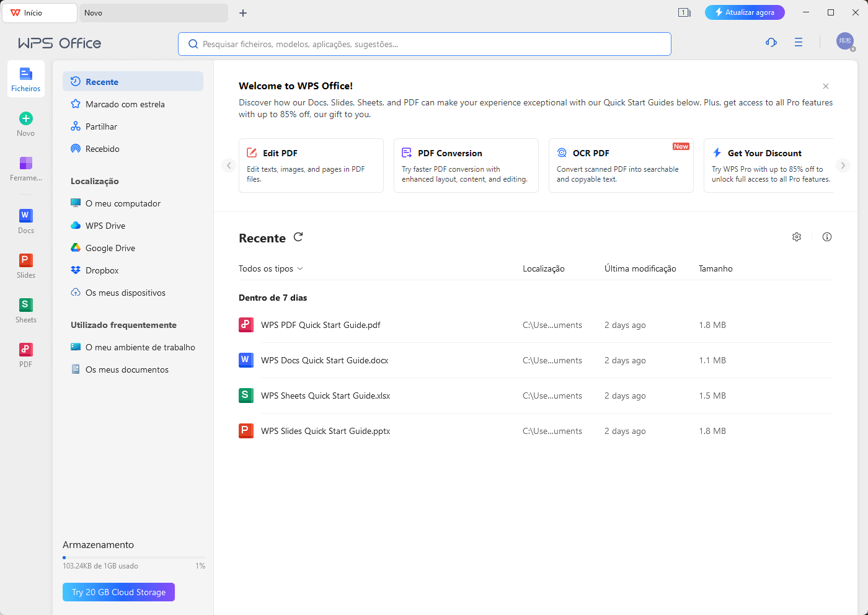
Task: Click the window layout icon in title bar
Action: (684, 12)
